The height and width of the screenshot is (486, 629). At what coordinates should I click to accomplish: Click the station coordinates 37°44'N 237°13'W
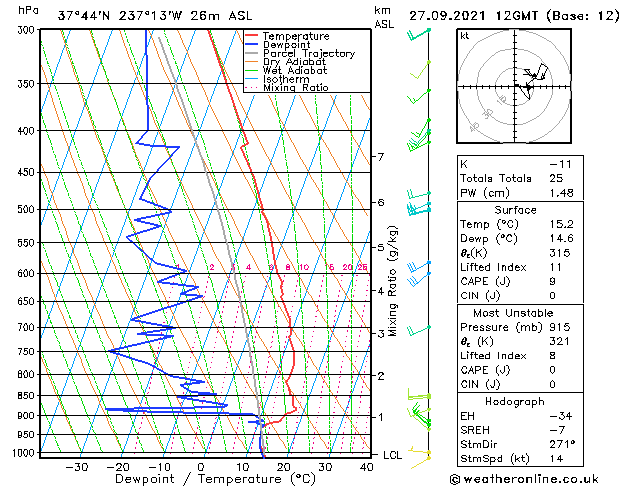119,16
